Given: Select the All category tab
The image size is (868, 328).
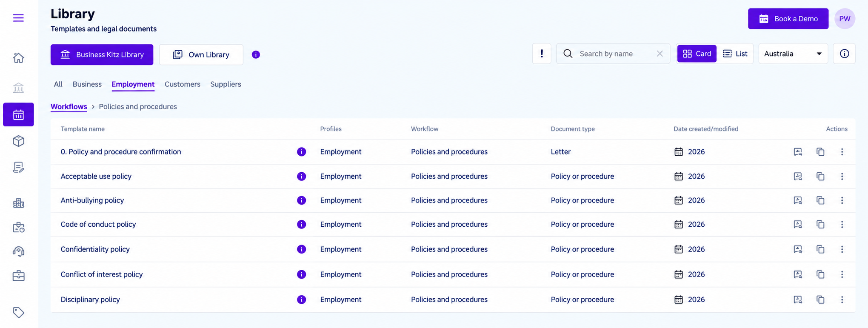Looking at the screenshot, I should point(58,84).
